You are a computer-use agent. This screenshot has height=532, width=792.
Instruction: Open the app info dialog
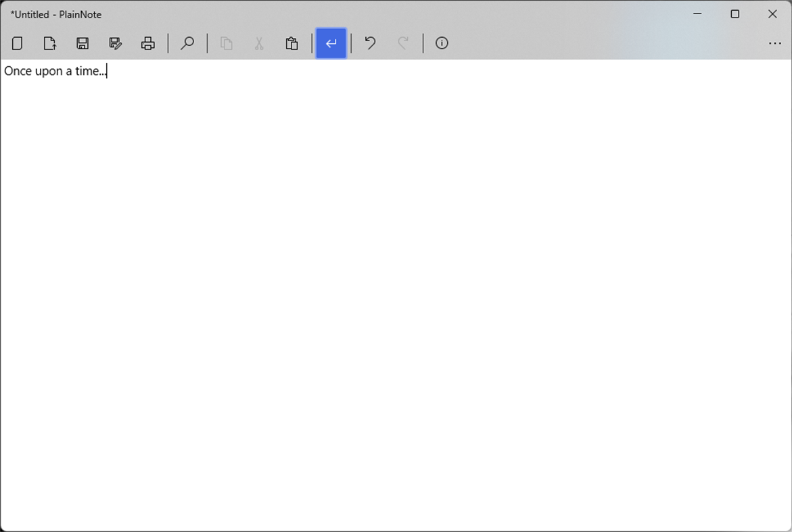pyautogui.click(x=442, y=43)
